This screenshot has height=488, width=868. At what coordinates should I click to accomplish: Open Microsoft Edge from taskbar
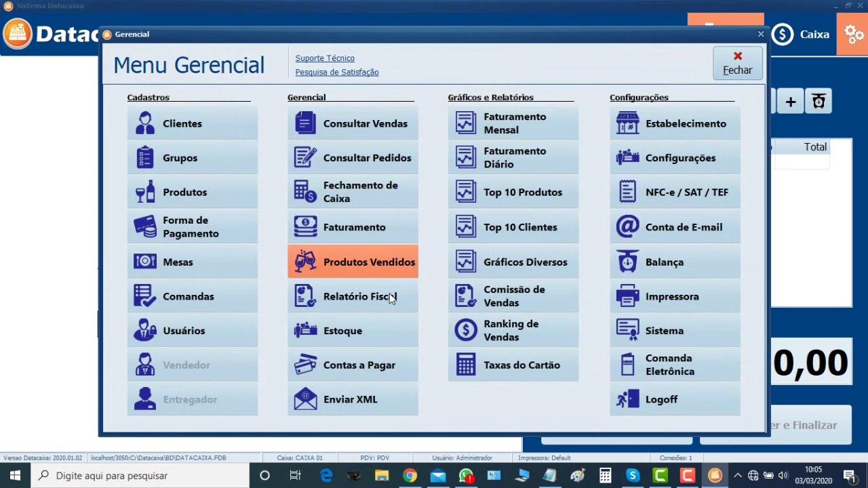click(x=326, y=476)
